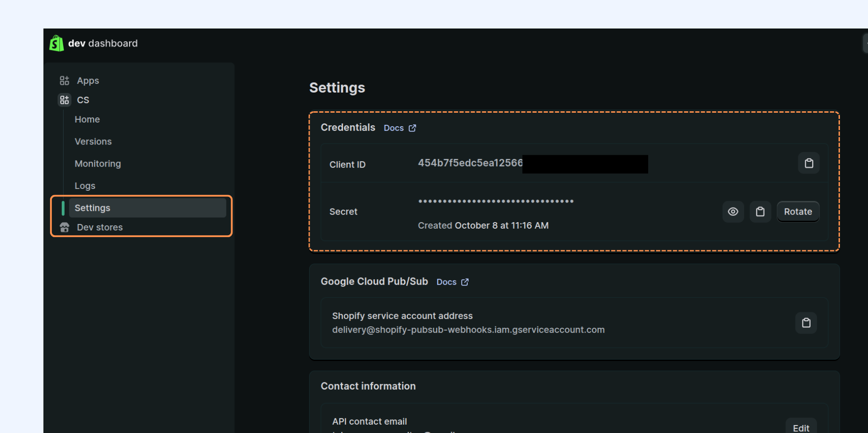This screenshot has height=433, width=868.
Task: Click the 'Contact information' heading
Action: 368,386
